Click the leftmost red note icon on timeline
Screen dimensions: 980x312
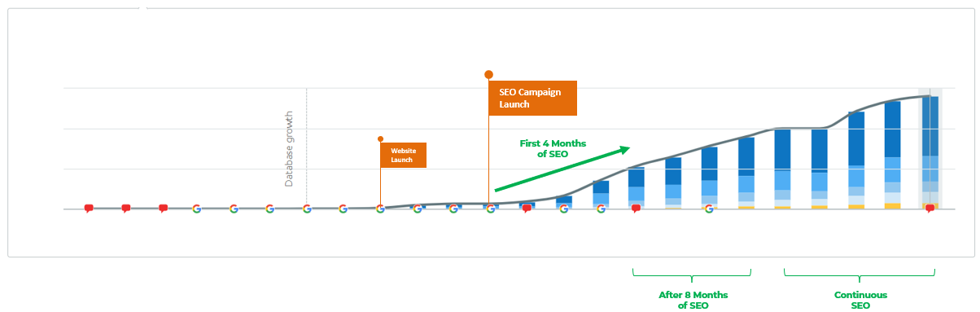[89, 209]
